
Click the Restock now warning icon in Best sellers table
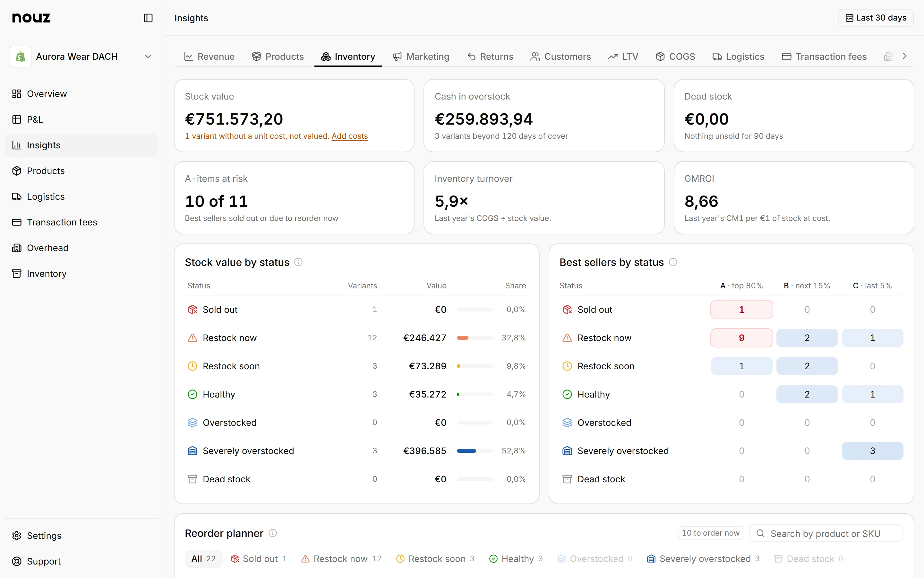567,338
